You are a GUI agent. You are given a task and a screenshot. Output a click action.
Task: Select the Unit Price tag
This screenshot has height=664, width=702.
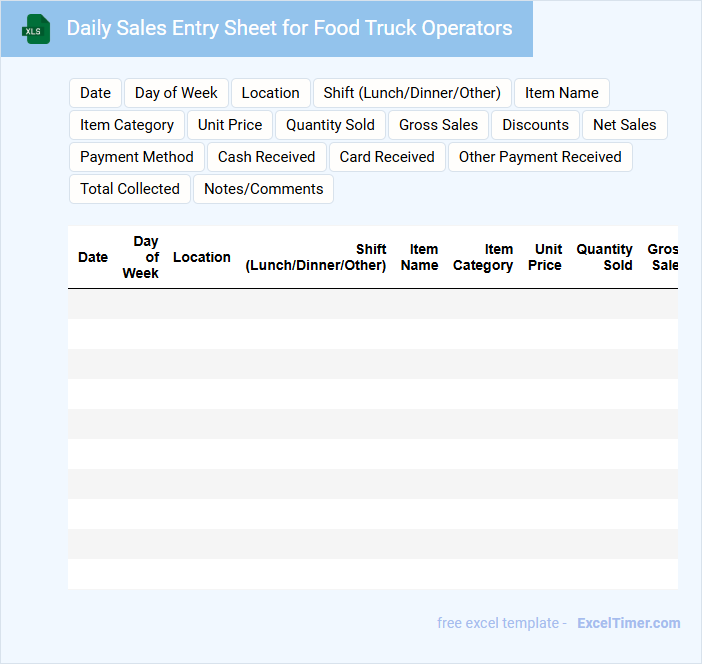click(x=230, y=125)
